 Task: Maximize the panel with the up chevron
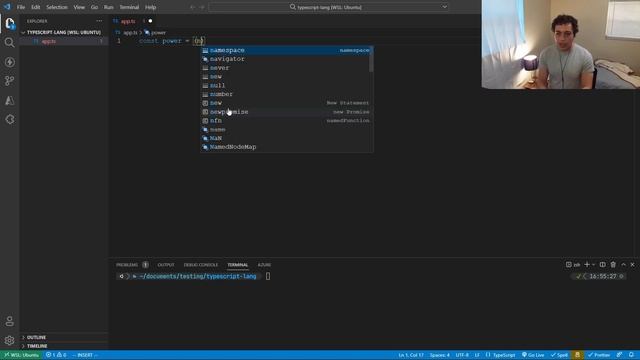[x=623, y=265]
